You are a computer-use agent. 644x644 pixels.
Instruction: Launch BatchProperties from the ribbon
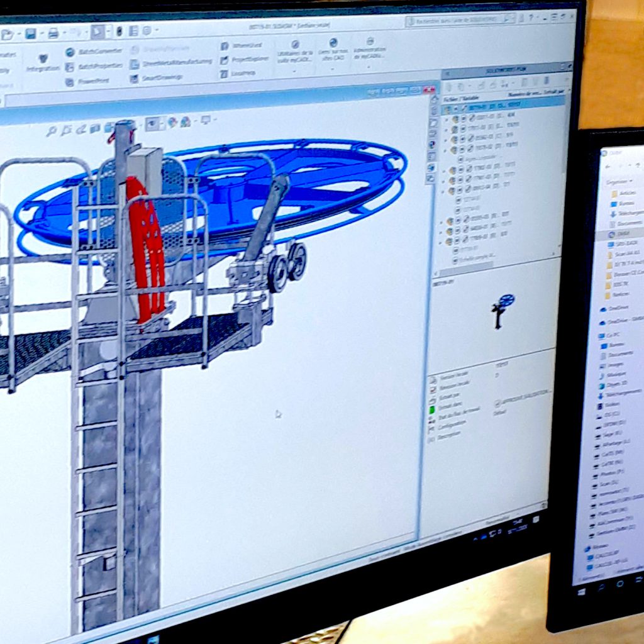tap(94, 67)
